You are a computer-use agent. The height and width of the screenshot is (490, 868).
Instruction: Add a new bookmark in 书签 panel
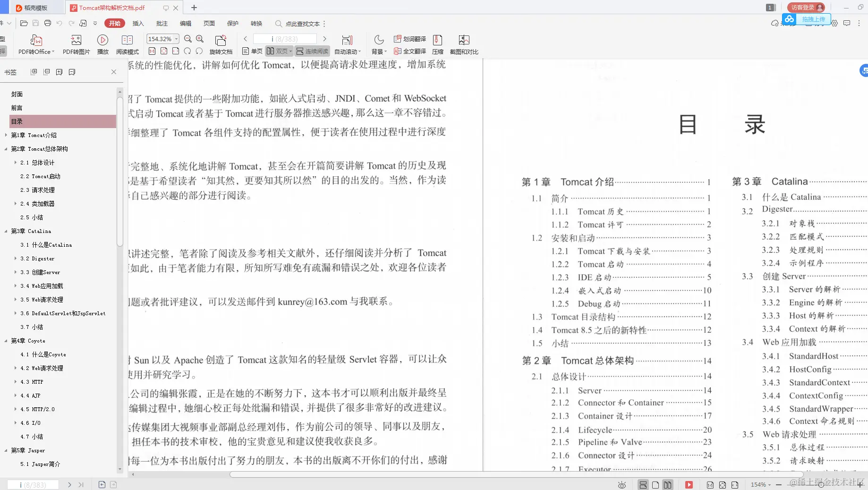59,72
